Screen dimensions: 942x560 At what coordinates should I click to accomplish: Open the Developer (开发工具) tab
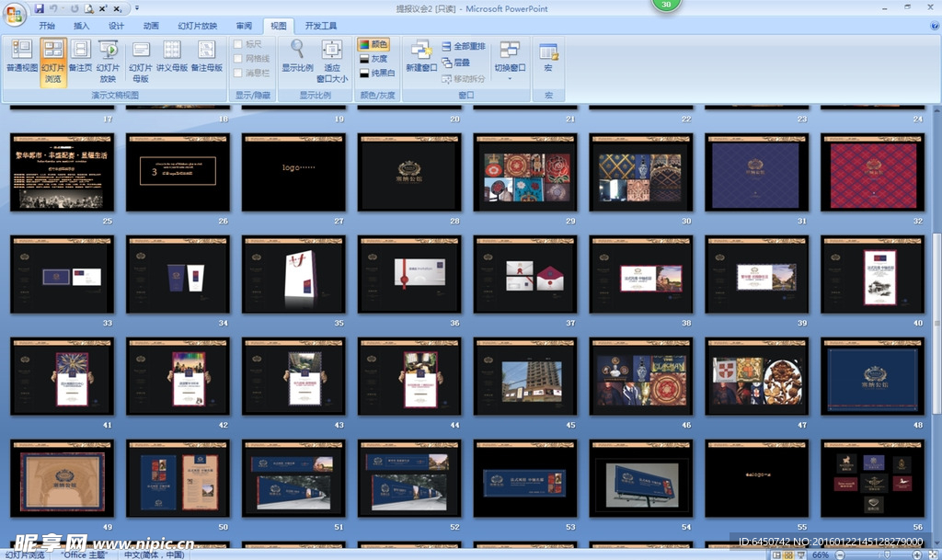pos(321,26)
